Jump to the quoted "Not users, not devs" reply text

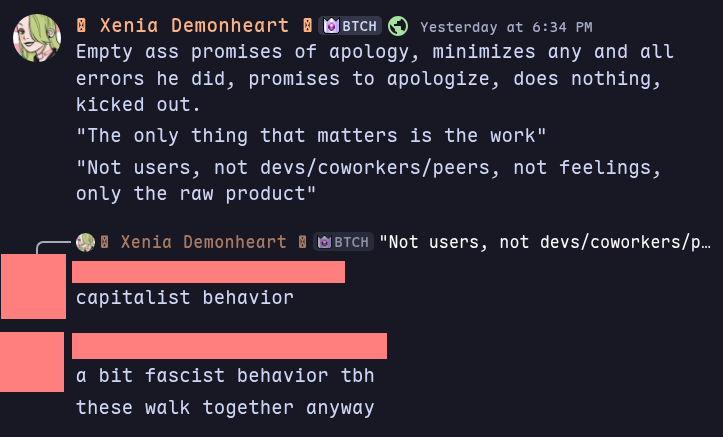coord(548,242)
